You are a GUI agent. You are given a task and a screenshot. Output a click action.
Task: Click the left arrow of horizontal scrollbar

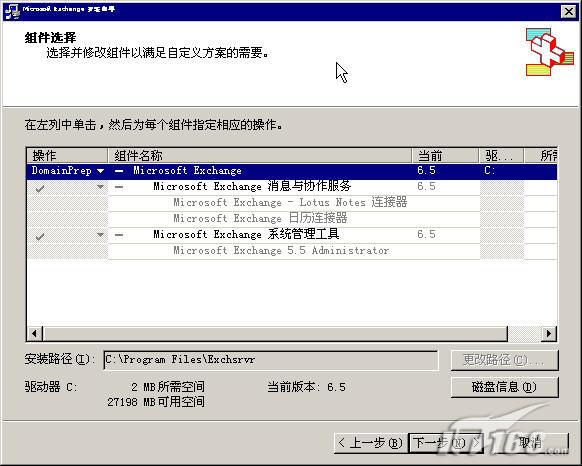tap(34, 333)
